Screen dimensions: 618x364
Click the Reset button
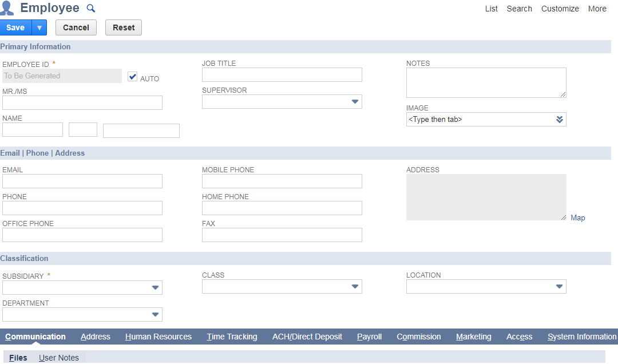click(124, 27)
